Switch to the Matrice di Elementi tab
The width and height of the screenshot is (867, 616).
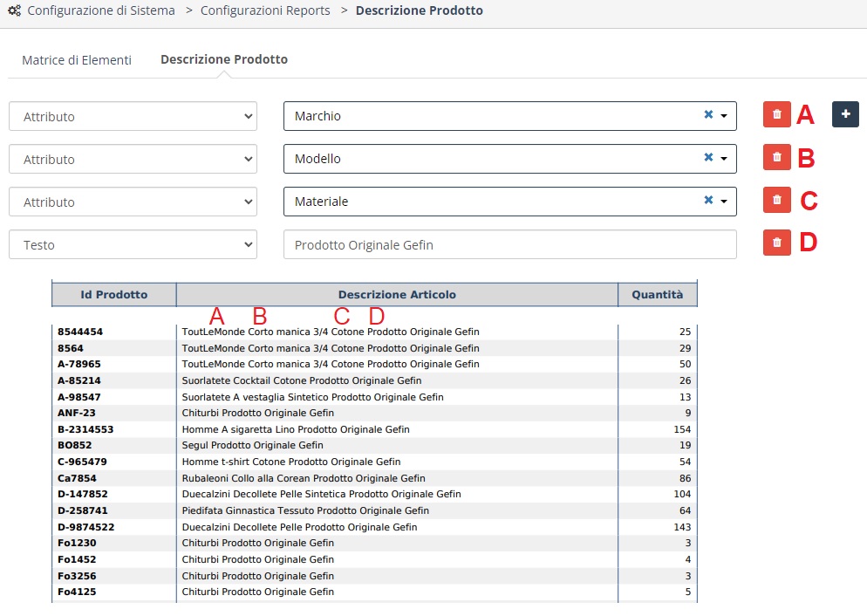(x=77, y=59)
